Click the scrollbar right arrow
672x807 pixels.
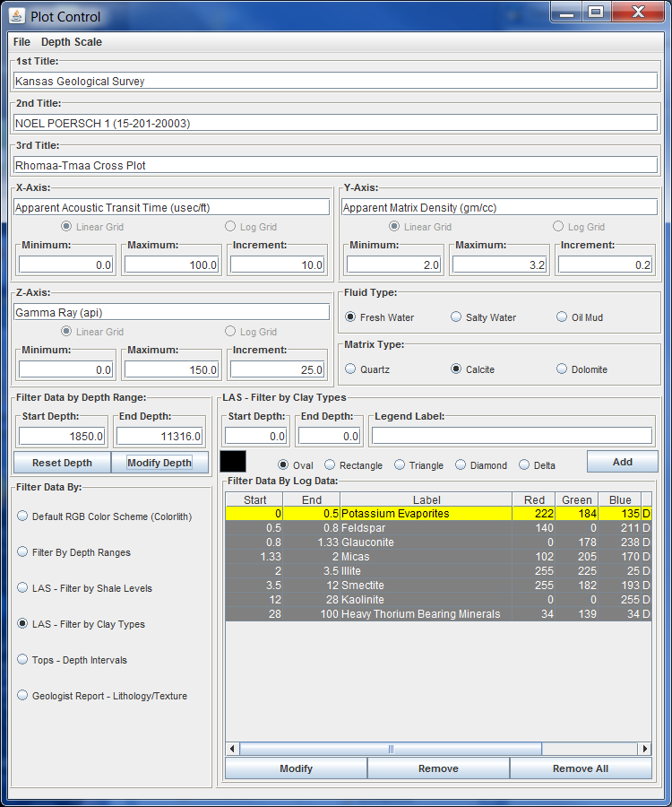point(645,749)
